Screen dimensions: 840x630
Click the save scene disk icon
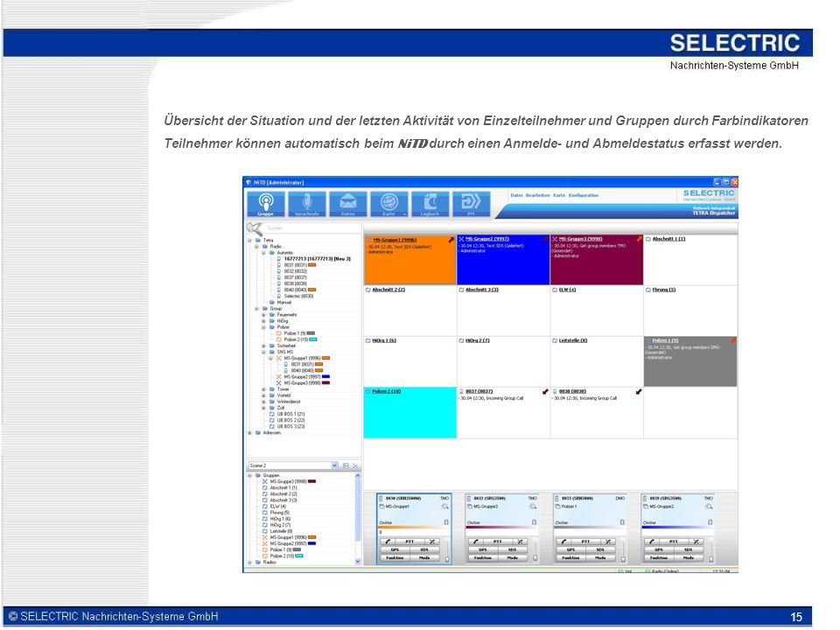tap(346, 465)
